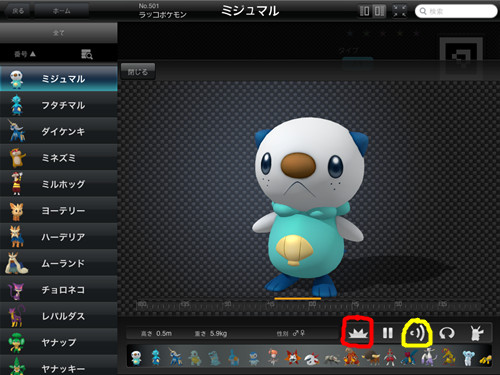The image size is (500, 375).
Task: Reset the model rotation with the loop arrow
Action: click(447, 333)
